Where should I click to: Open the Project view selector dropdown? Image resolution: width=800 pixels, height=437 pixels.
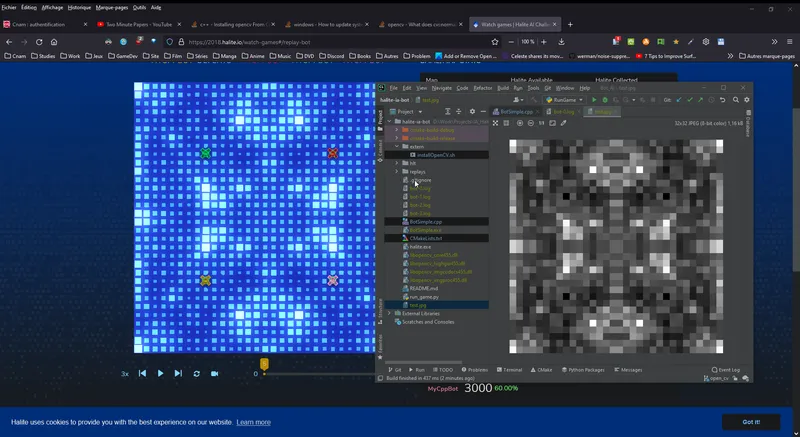(406, 112)
